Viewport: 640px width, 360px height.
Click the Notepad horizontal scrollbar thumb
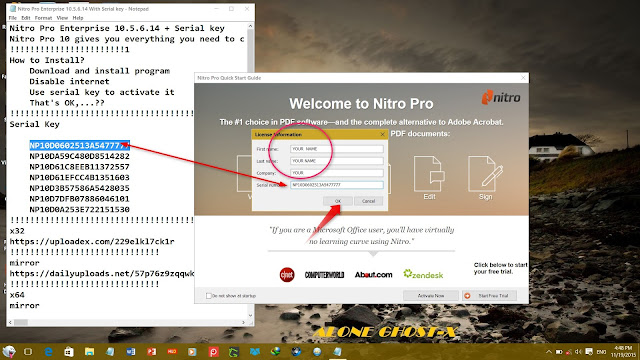pos(21,322)
